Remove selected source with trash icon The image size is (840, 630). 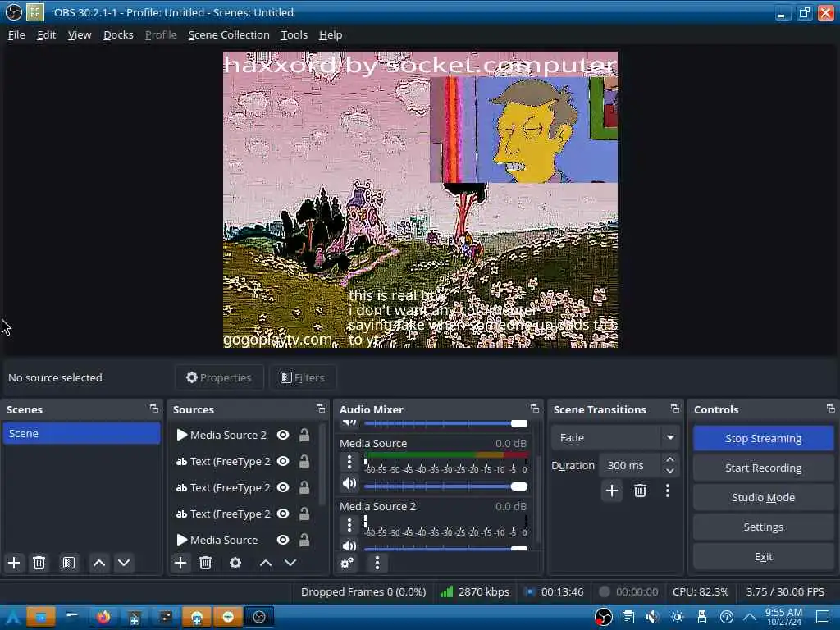point(205,563)
